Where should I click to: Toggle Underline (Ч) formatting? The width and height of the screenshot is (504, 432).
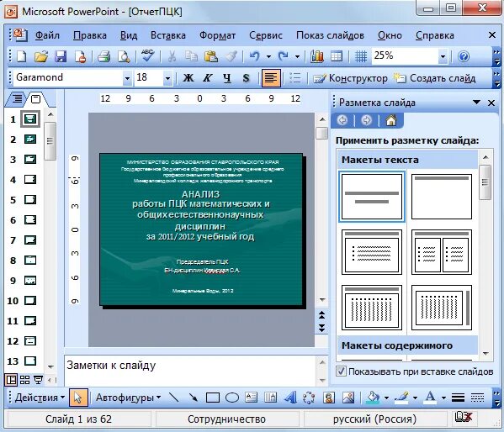pyautogui.click(x=227, y=77)
